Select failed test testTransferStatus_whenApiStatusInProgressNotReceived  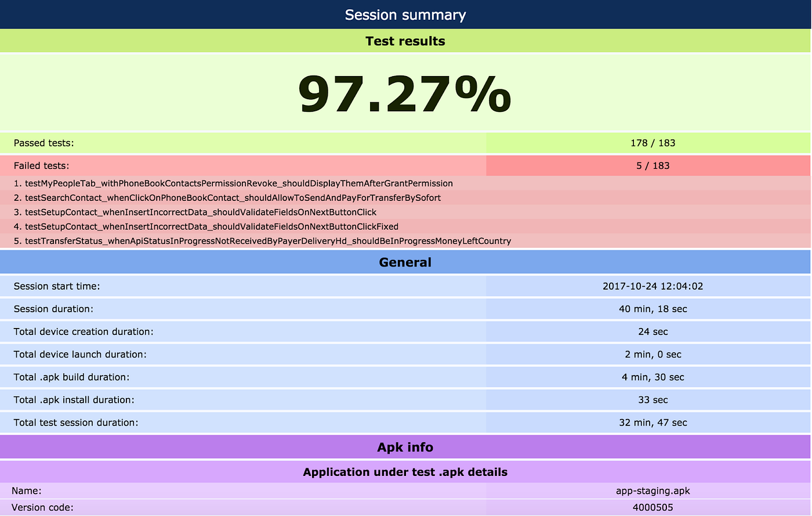(261, 241)
